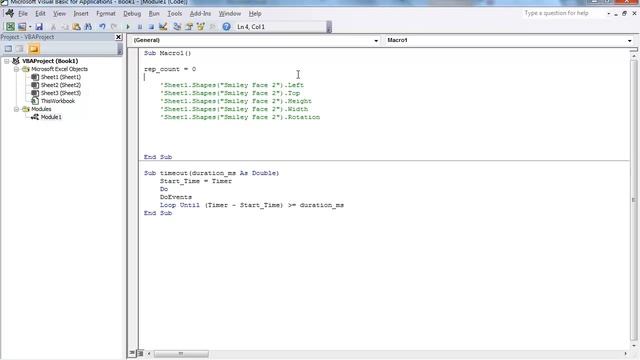Click the commented '.Rotation' code line
Screen dimensions: 640x360
point(240,117)
